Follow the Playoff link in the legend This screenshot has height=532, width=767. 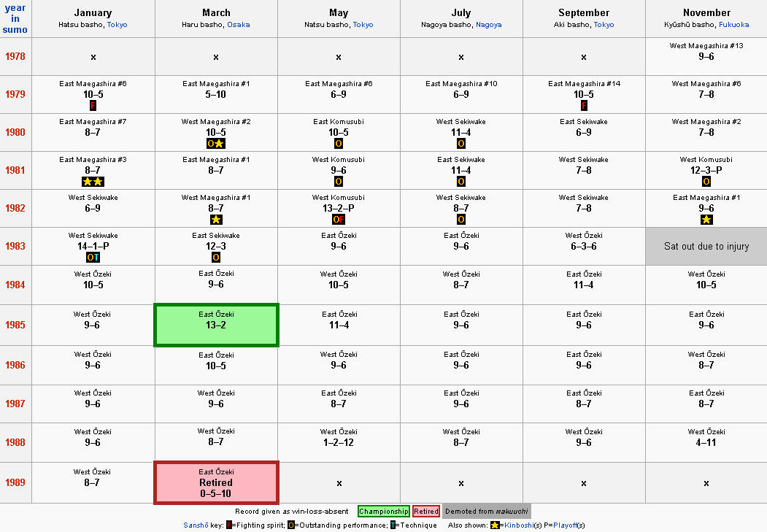coord(565,525)
